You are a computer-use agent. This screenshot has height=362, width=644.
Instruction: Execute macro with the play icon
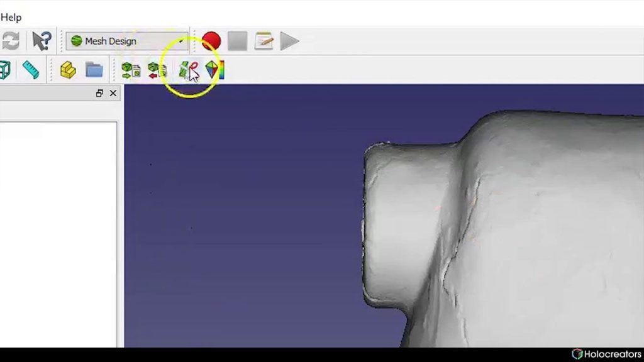click(x=289, y=41)
